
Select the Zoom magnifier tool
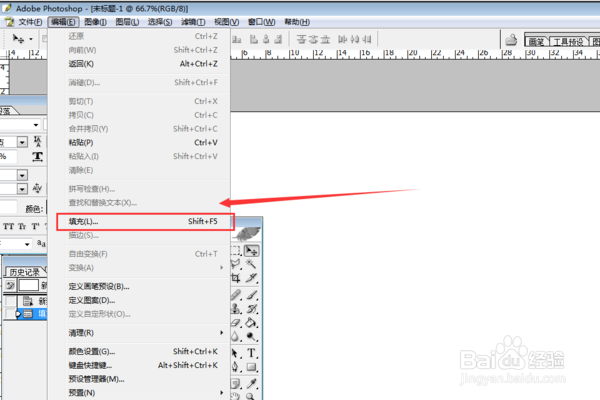click(x=251, y=396)
